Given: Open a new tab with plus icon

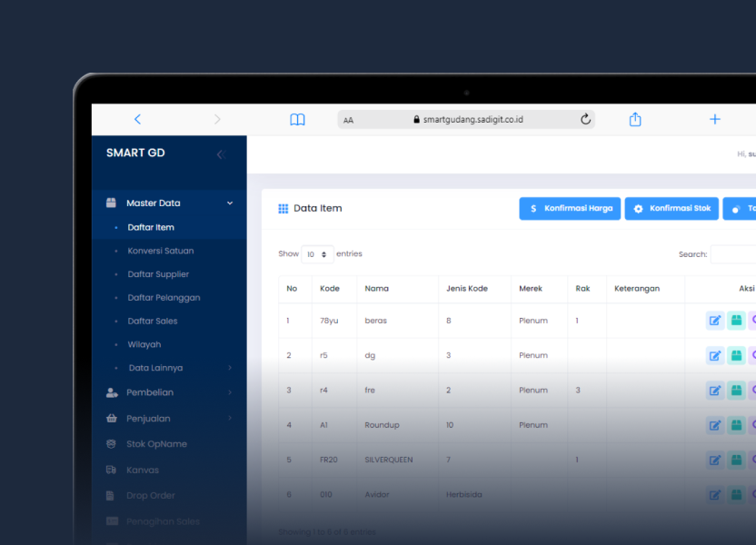Looking at the screenshot, I should click(x=715, y=119).
